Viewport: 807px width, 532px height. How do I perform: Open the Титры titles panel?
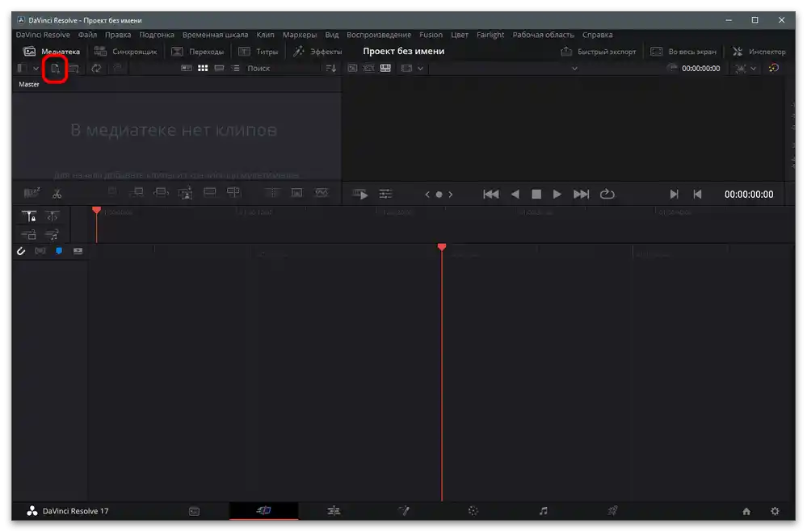[258, 52]
